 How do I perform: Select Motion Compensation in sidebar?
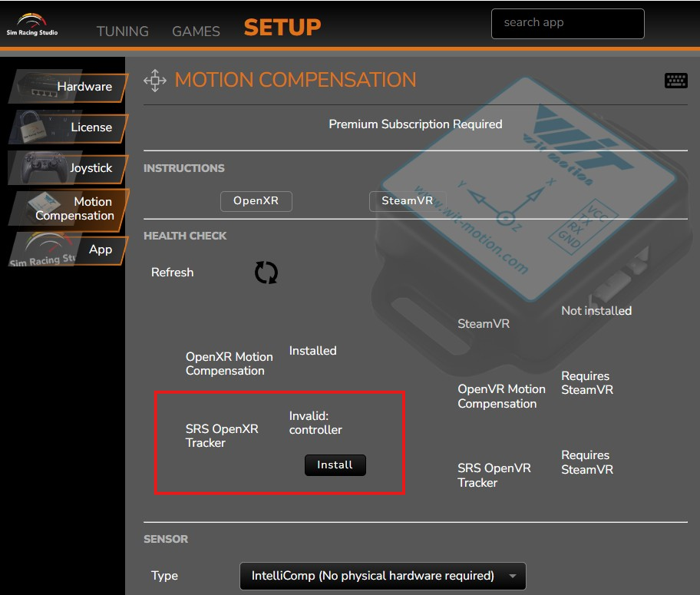68,209
